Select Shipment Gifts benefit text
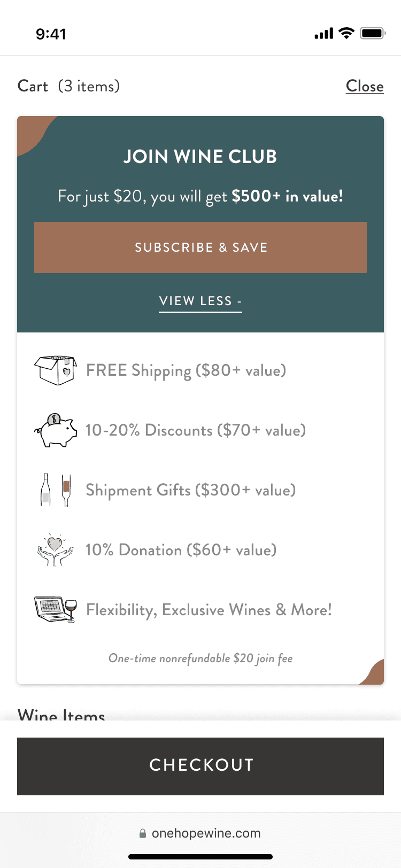The image size is (401, 868). [191, 490]
